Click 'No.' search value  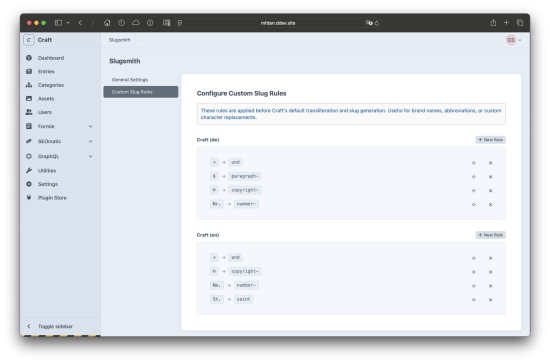(x=216, y=285)
